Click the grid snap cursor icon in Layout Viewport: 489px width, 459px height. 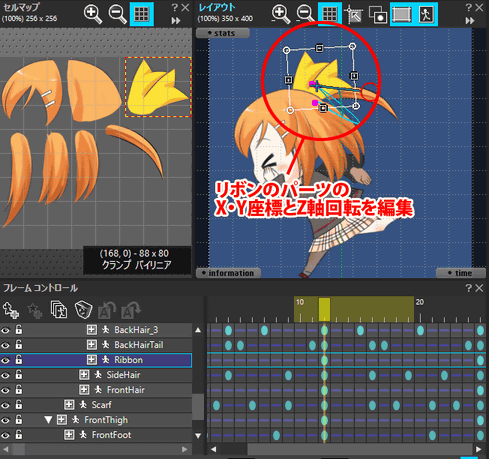coord(353,14)
